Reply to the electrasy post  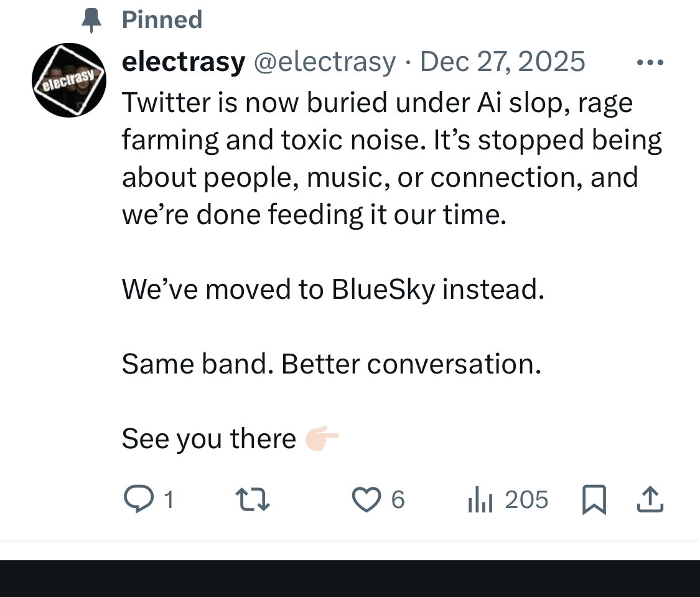[138, 499]
